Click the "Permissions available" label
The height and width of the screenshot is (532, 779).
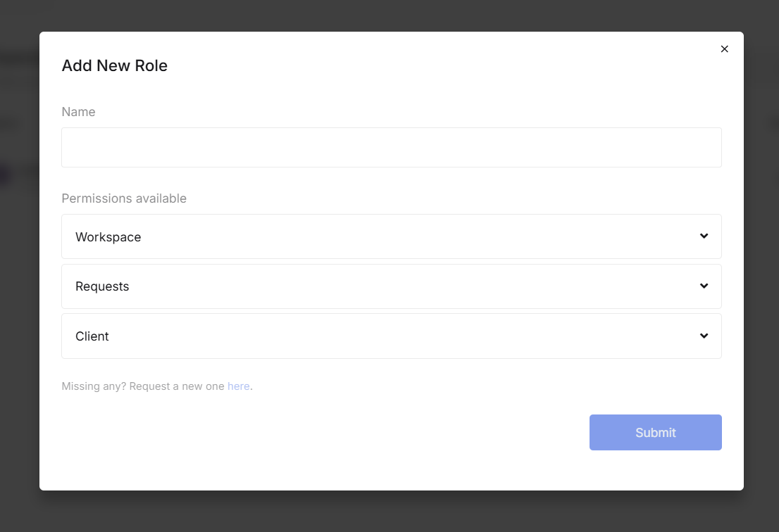click(x=124, y=198)
